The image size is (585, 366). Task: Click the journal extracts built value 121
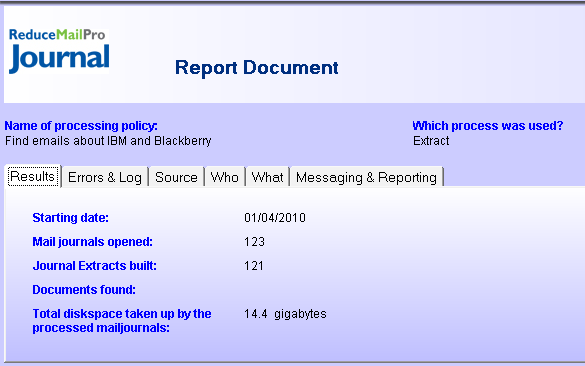point(254,266)
